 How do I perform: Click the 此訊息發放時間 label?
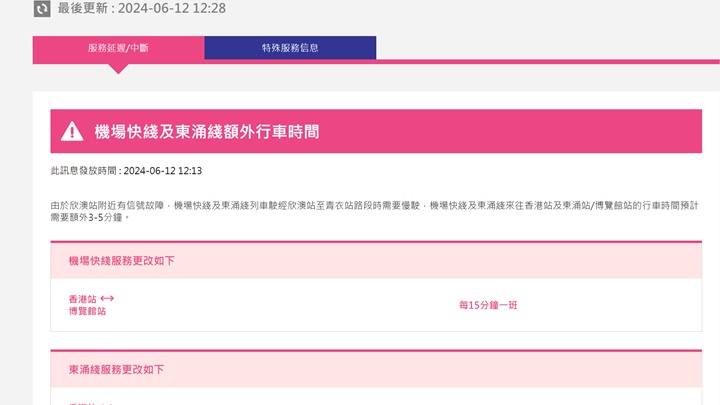(85, 171)
